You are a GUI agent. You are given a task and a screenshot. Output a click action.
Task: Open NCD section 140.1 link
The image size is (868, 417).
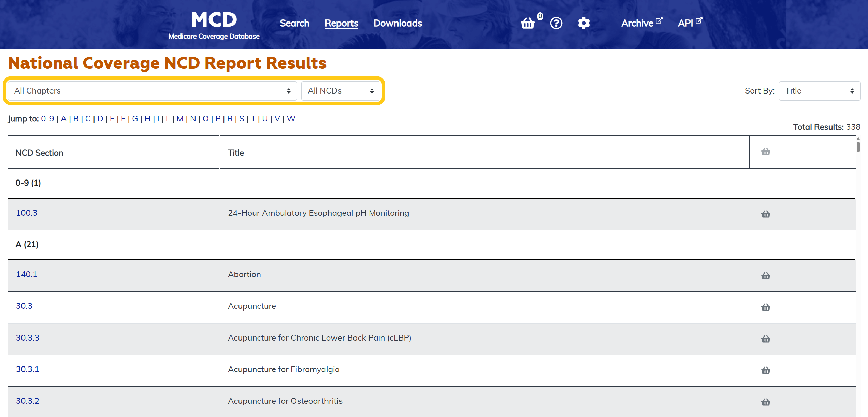[x=27, y=274]
